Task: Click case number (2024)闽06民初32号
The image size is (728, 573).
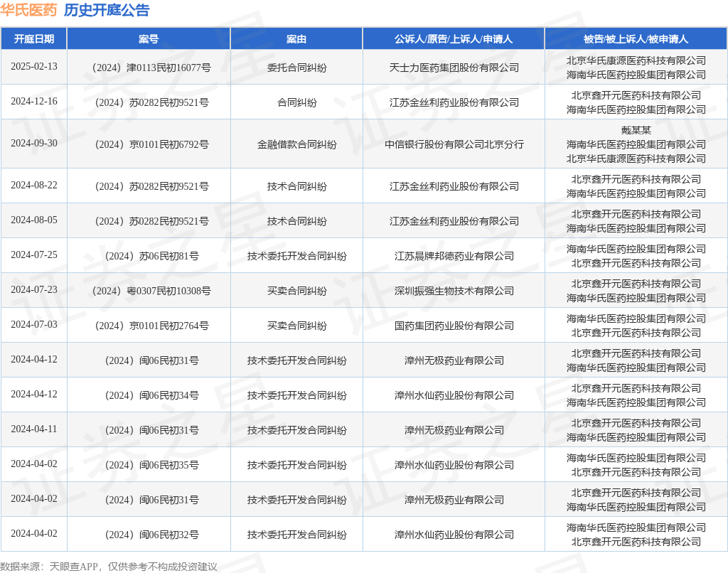Action: pos(152,535)
